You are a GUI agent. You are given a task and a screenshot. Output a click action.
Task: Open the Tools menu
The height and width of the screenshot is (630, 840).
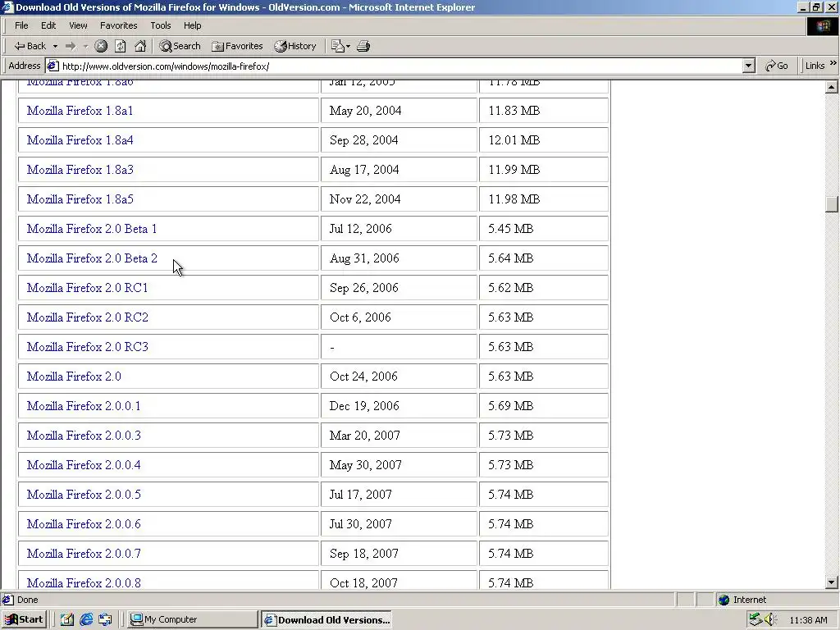click(160, 25)
